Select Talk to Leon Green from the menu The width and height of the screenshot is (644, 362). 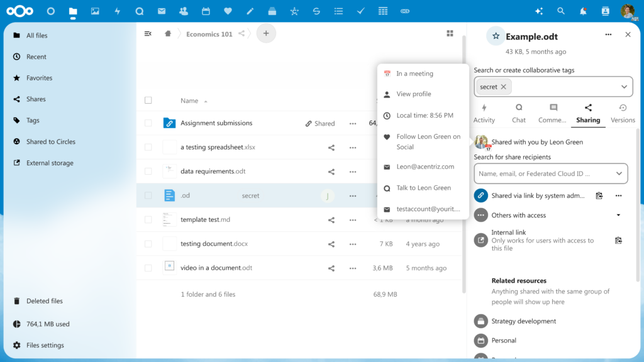(x=422, y=187)
